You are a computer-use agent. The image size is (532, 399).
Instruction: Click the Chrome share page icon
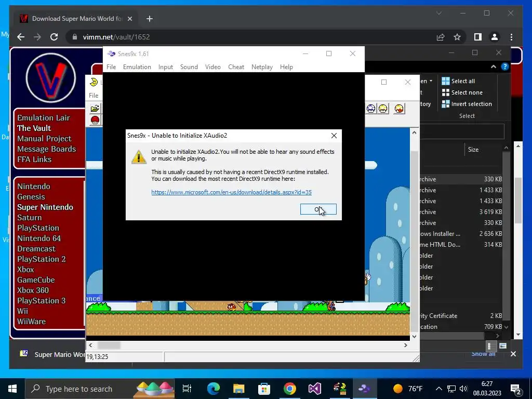coord(441,37)
